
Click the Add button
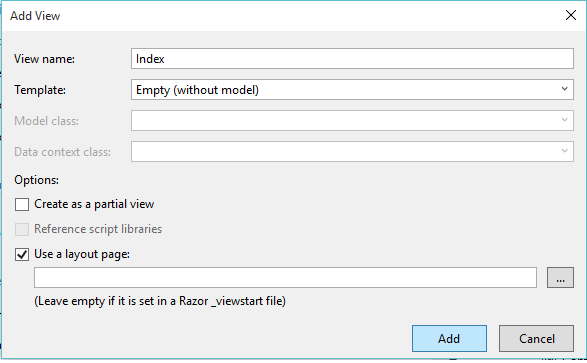point(449,338)
